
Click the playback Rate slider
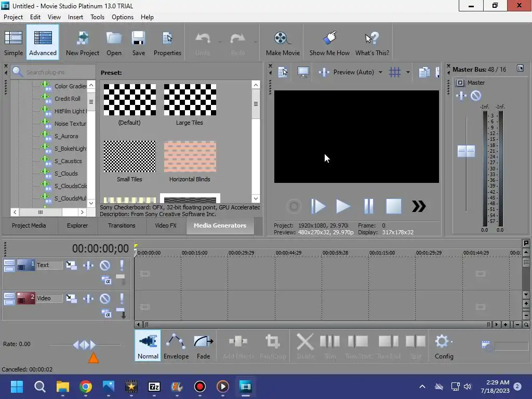84,345
